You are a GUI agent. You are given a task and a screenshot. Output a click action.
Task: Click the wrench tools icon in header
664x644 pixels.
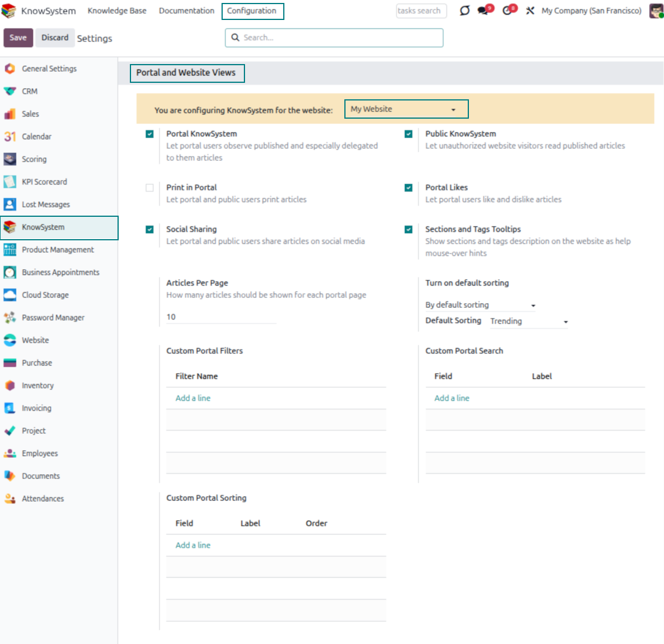click(530, 11)
